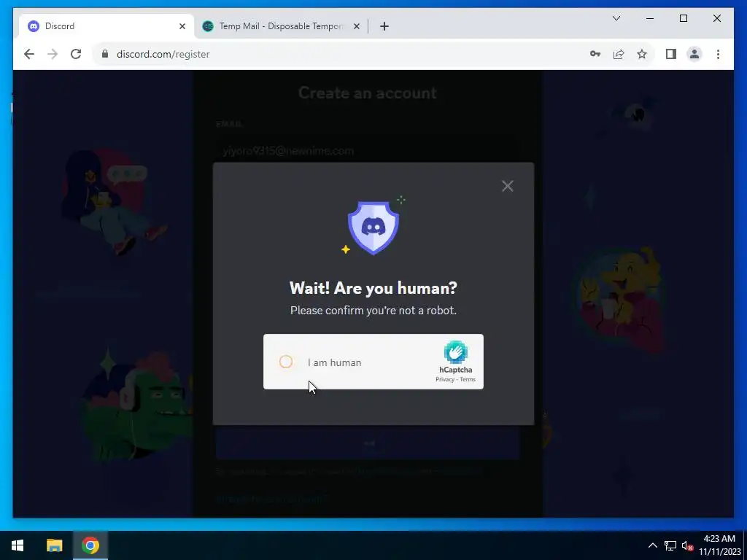Open the network status tray icon
747x560 pixels.
pos(670,545)
